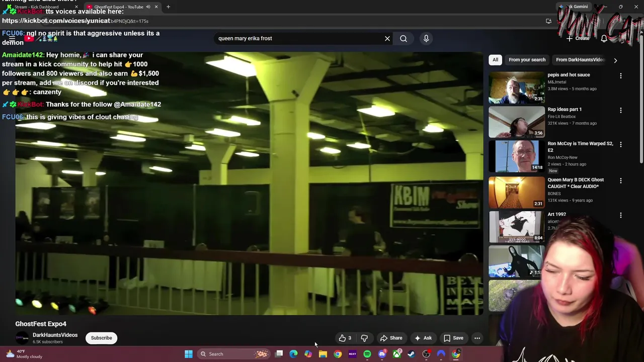Select the 'From DarkHauntsVideos' chip
Image resolution: width=644 pixels, height=362 pixels.
580,60
